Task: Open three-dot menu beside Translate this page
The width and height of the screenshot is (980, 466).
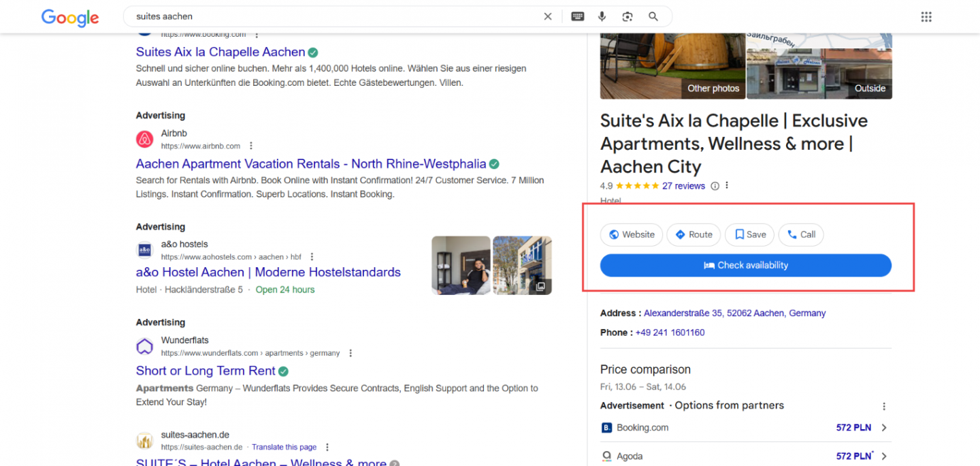Action: [x=327, y=447]
